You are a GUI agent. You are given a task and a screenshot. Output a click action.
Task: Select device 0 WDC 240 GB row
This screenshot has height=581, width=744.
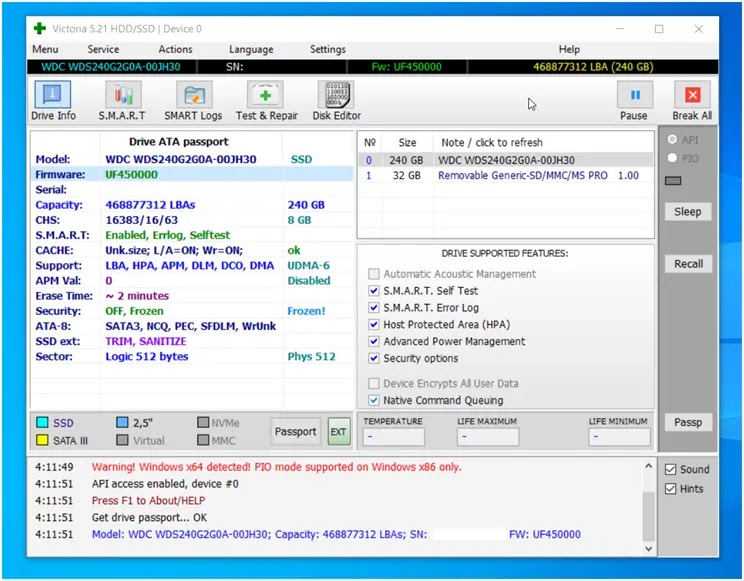[x=505, y=160]
